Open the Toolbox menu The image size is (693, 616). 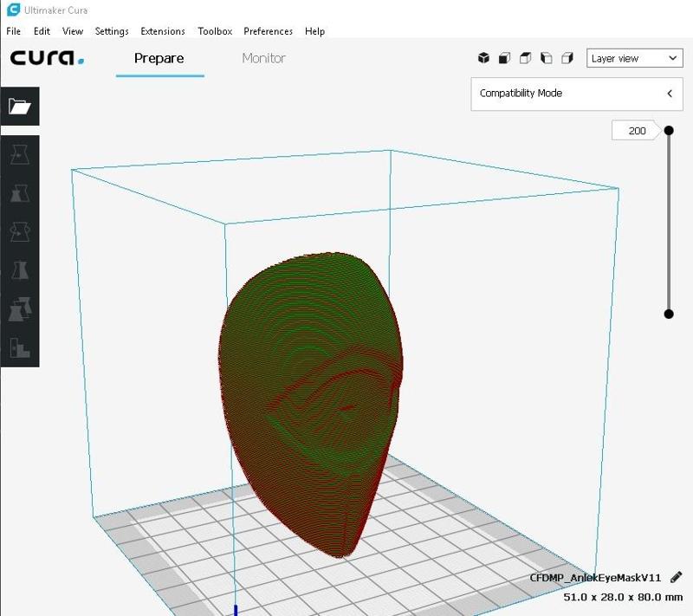pyautogui.click(x=215, y=31)
